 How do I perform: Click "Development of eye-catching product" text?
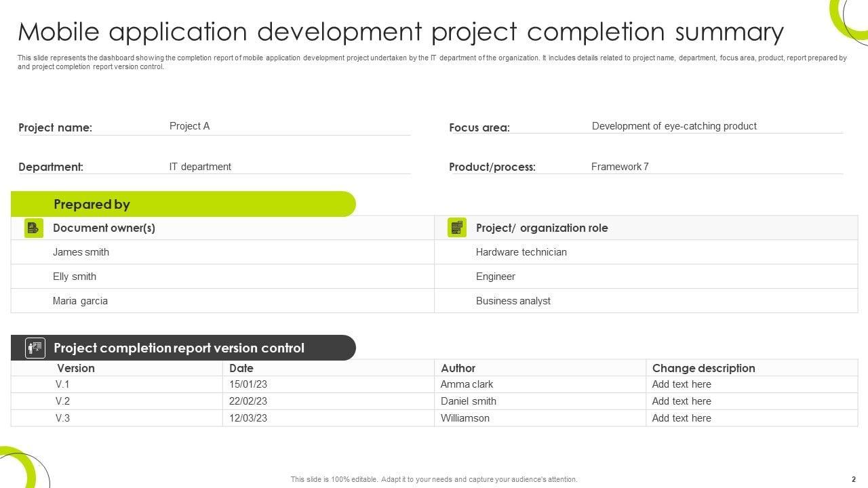[674, 126]
